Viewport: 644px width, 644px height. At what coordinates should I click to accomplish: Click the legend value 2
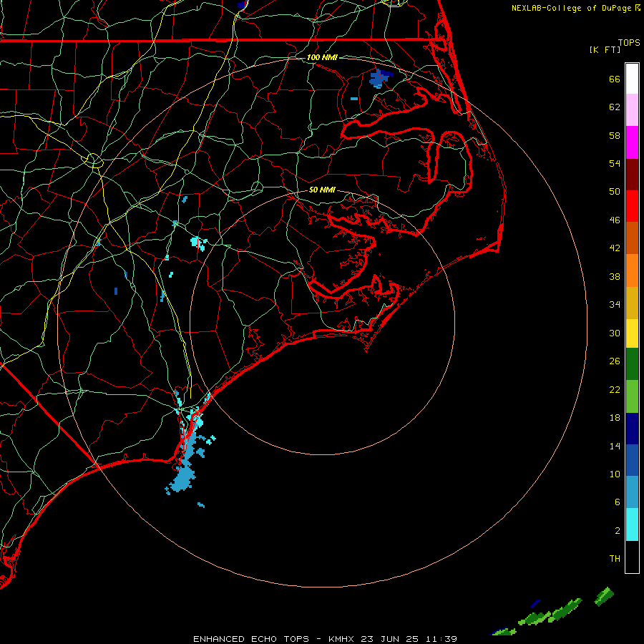pos(618,531)
